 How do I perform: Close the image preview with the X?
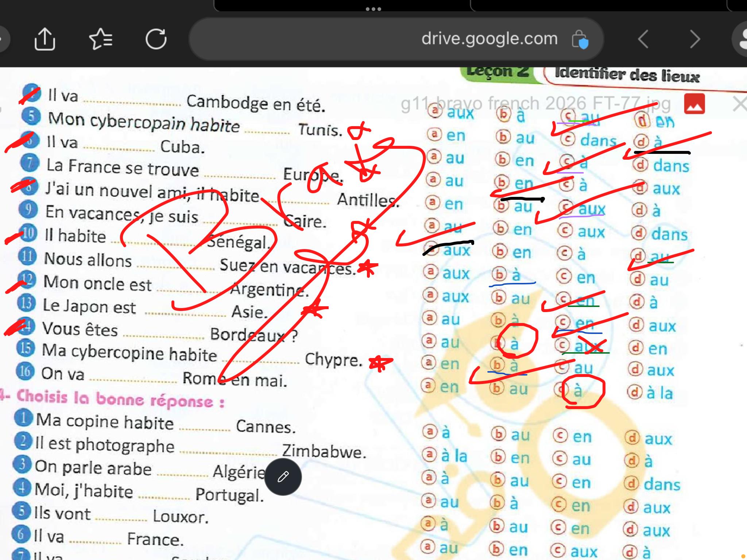(740, 104)
